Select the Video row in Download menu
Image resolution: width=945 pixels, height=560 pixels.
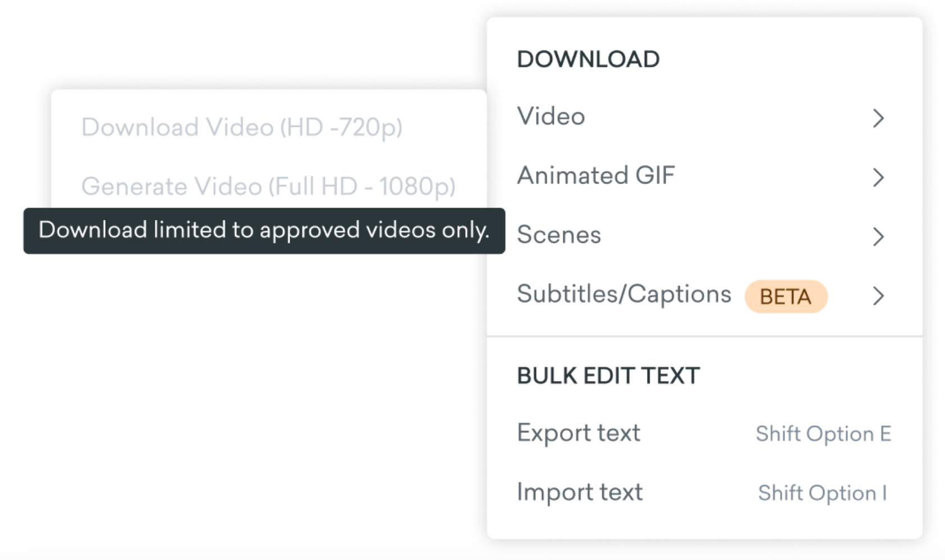coord(551,116)
